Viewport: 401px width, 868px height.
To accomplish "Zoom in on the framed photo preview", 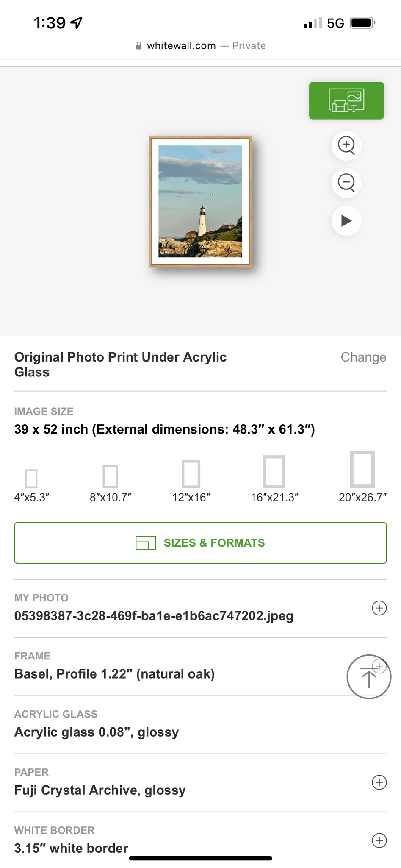I will [346, 145].
